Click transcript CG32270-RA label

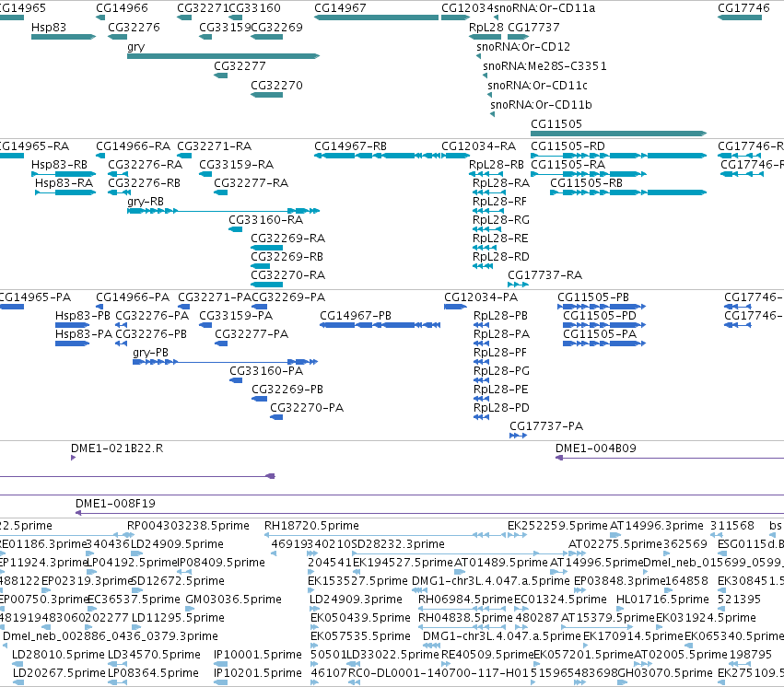[288, 275]
